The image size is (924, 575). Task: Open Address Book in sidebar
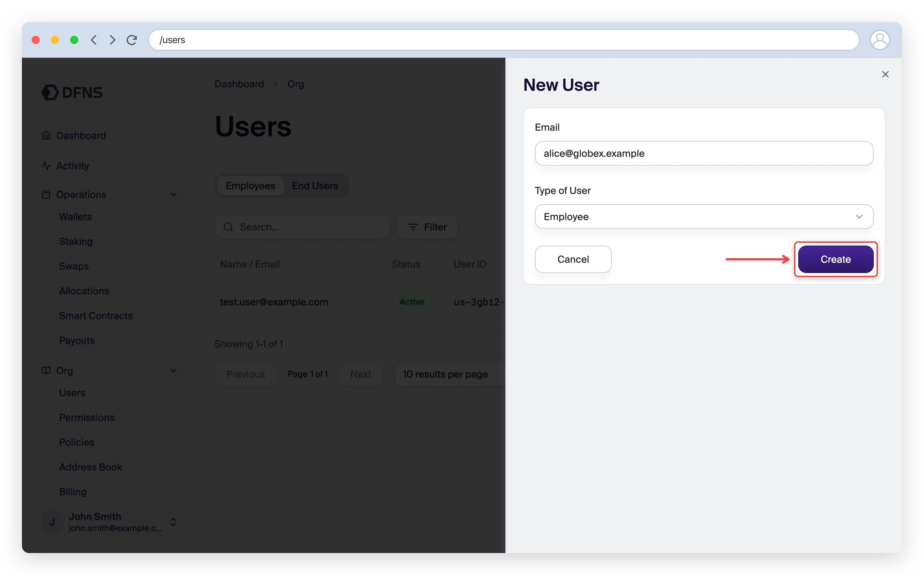90,467
